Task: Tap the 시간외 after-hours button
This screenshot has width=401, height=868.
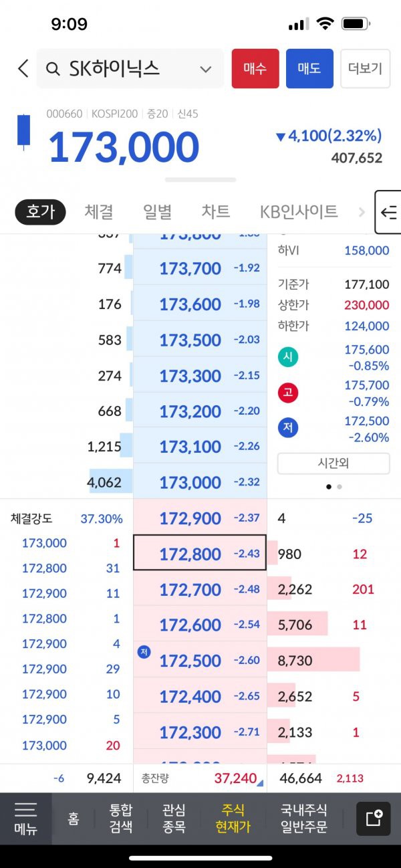Action: click(333, 463)
